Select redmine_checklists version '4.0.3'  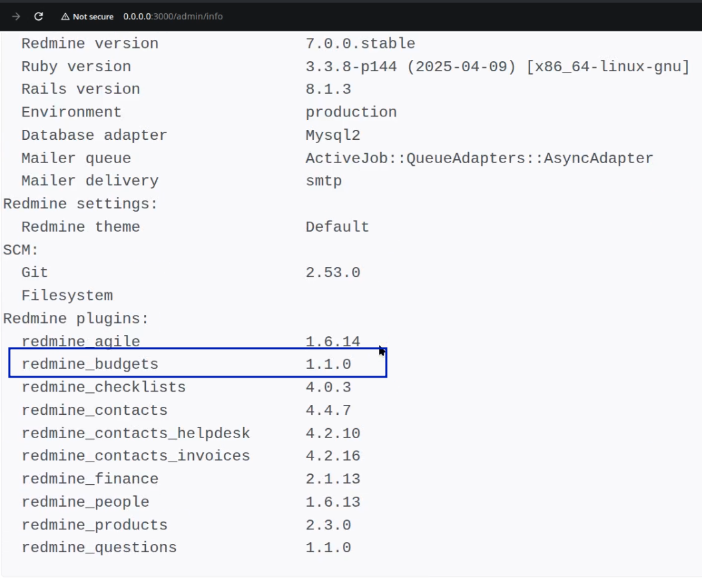[328, 387]
